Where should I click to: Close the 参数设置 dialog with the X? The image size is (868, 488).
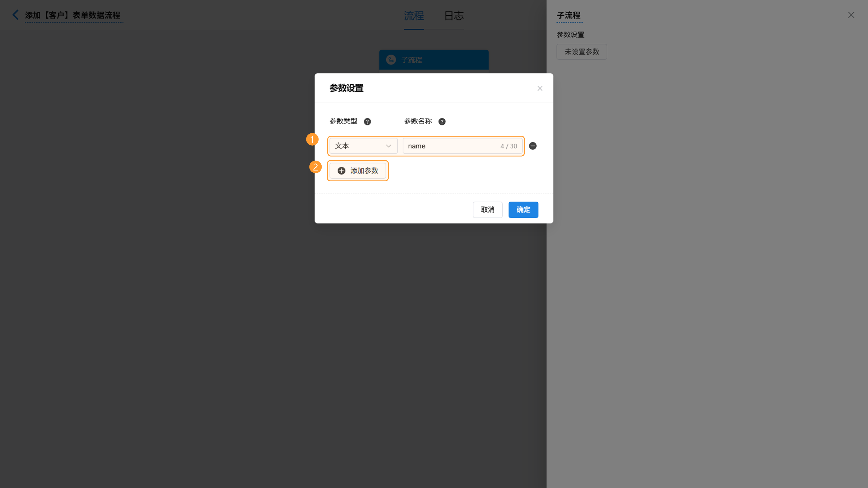coord(540,88)
